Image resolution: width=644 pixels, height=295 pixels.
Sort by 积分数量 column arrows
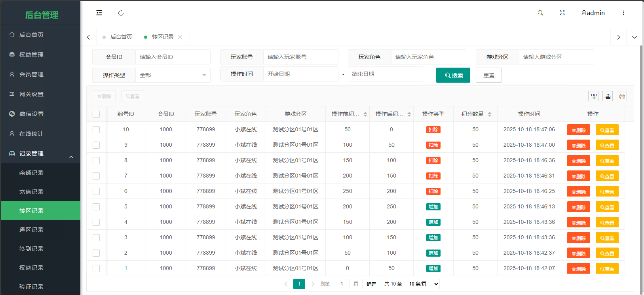[490, 114]
